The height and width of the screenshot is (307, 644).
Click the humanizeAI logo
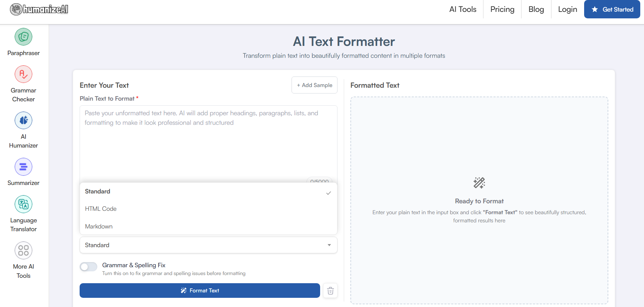[x=39, y=9]
